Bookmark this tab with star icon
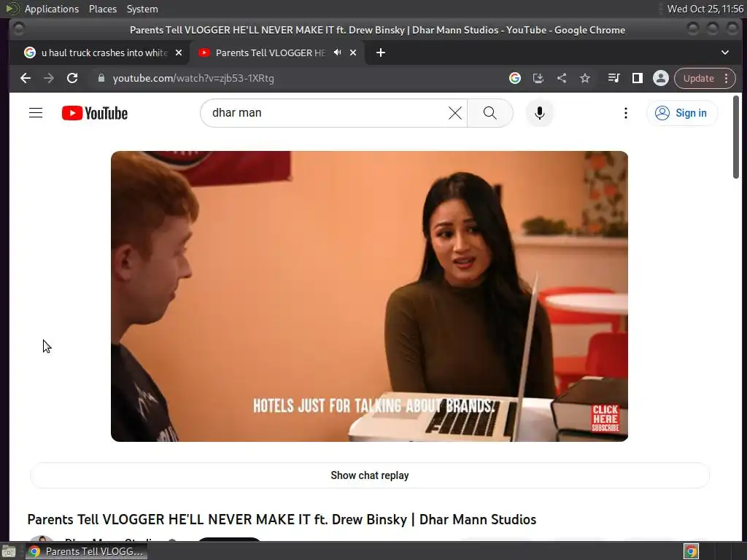The width and height of the screenshot is (747, 560). [585, 78]
